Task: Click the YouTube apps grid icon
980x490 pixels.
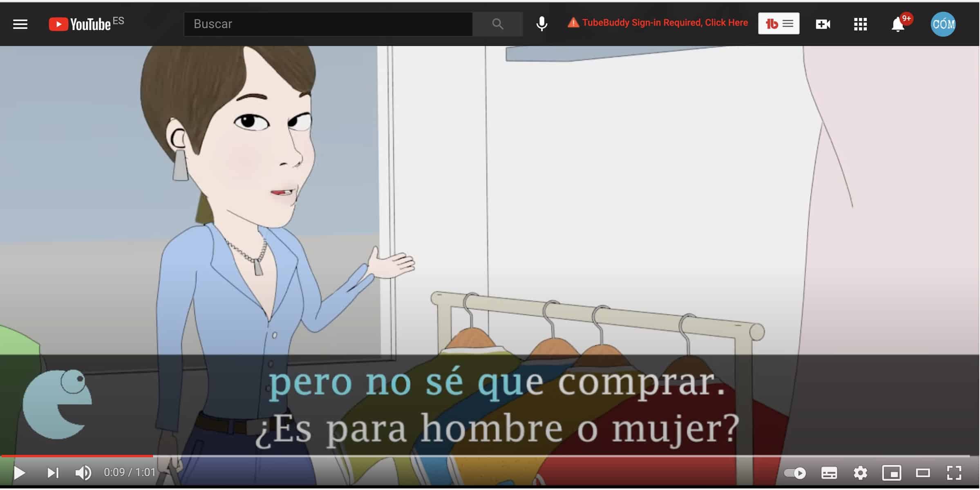Action: pyautogui.click(x=861, y=24)
